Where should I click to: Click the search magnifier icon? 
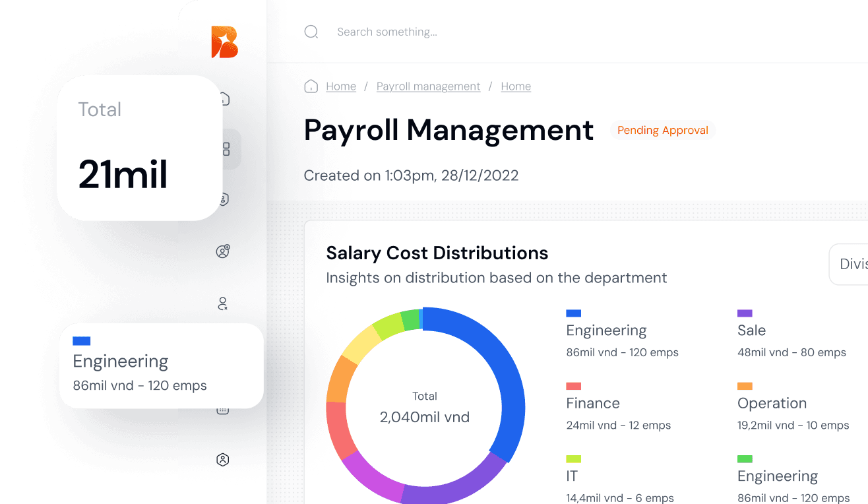[x=311, y=32]
